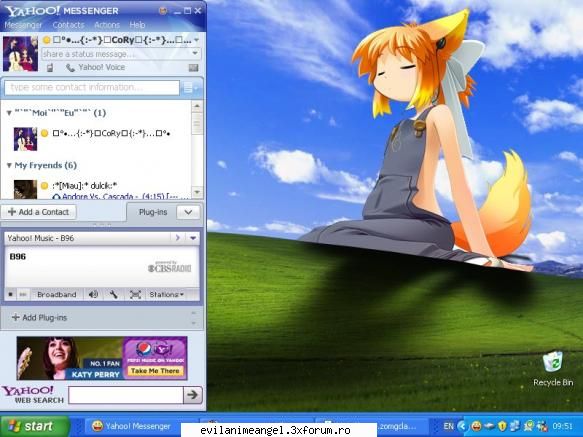Viewport: 583px width, 437px height.
Task: Click the tray hide-icons chevron arrow
Action: [x=462, y=426]
